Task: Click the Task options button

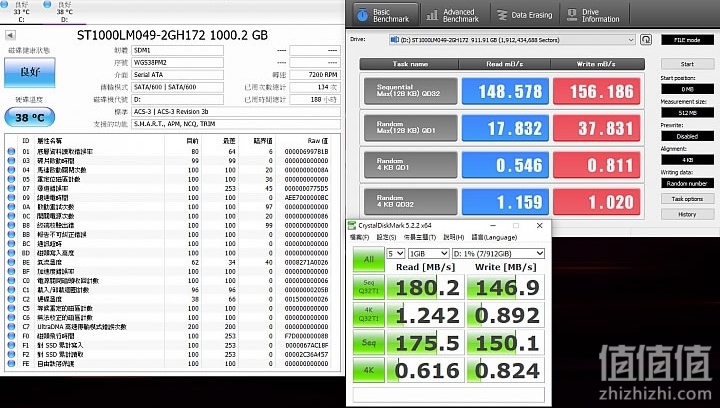Action: coord(687,199)
